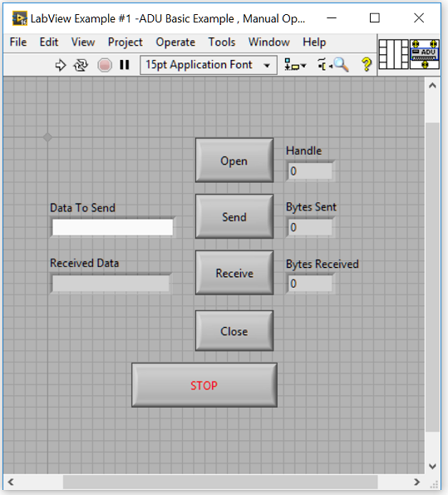Viewport: 448px width, 495px height.
Task: Open the Show Context Help question mark
Action: click(x=367, y=64)
